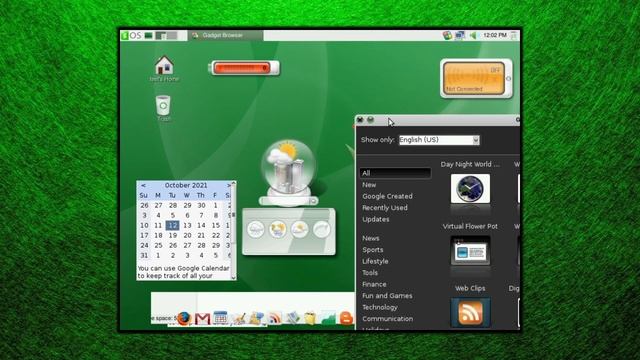Screen dimensions: 640x360
Task: Select the Gadget Browser taskbar entry
Action: 225,36
